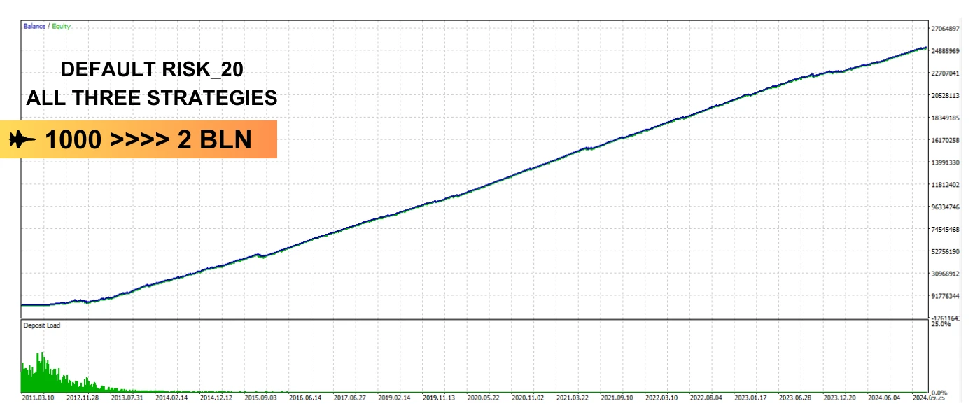Select the 2023.12.20 date label

pyautogui.click(x=838, y=398)
